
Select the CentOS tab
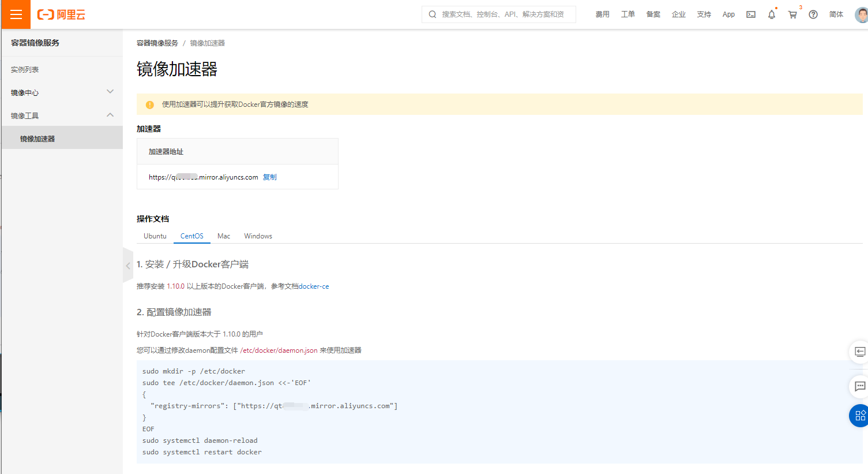click(192, 236)
